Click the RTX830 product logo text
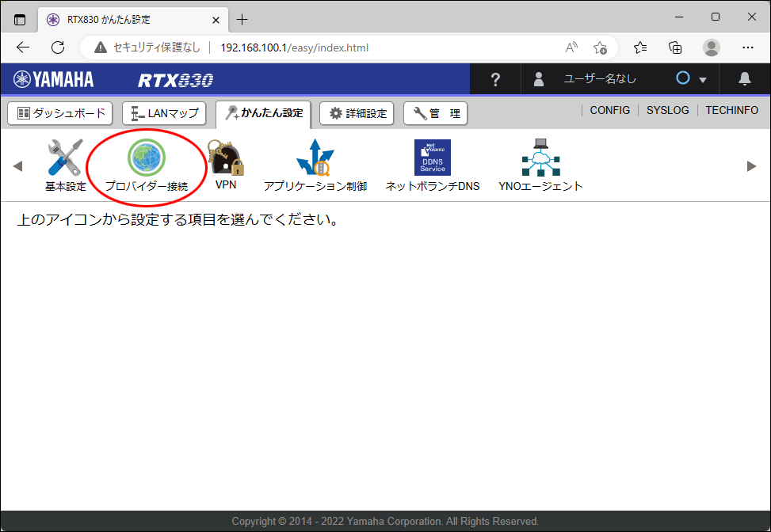The image size is (771, 532). (176, 80)
